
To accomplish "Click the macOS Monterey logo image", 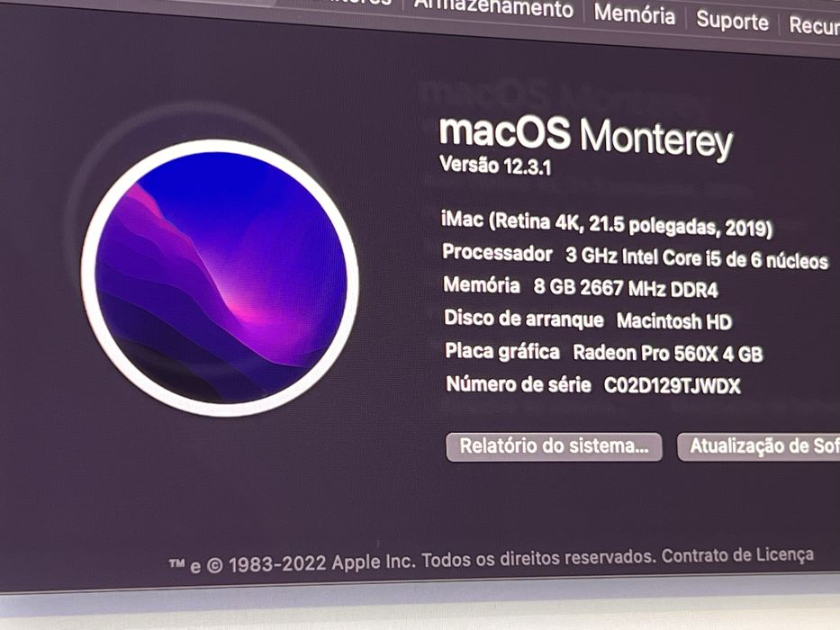I will tap(220, 277).
